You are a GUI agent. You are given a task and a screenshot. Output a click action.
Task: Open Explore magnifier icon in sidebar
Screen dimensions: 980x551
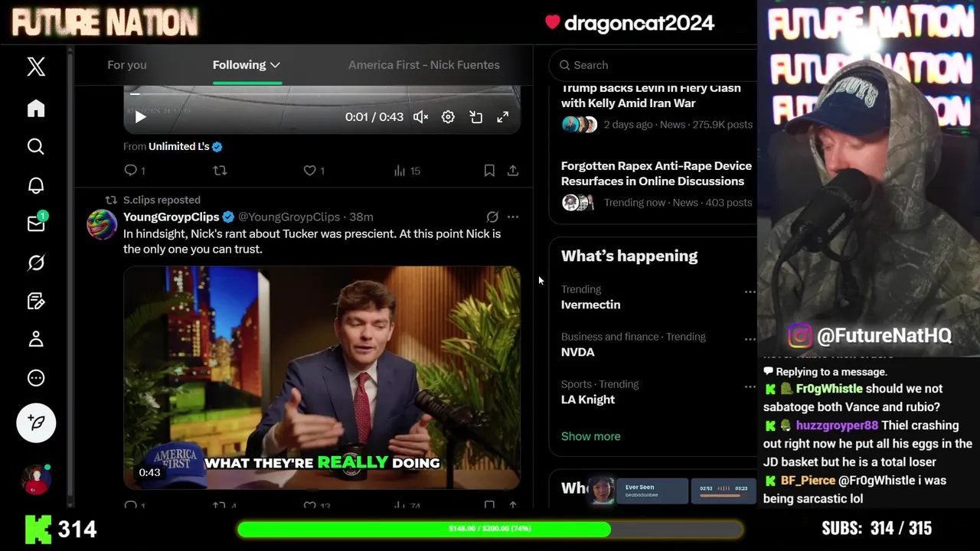click(36, 146)
